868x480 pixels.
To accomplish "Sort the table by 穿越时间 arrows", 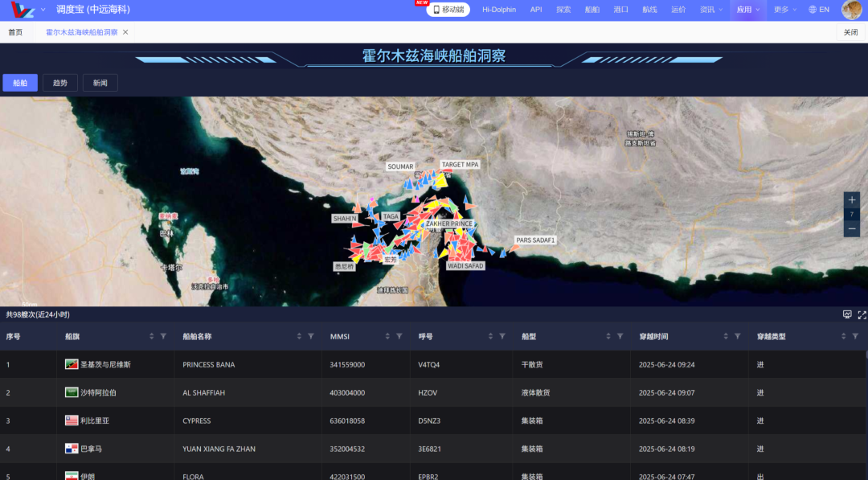I will point(726,336).
